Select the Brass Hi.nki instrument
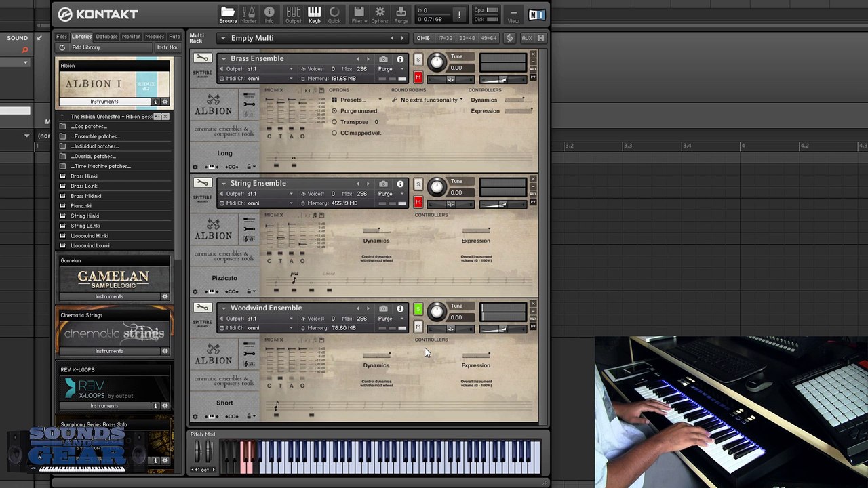Image resolution: width=868 pixels, height=488 pixels. coord(84,176)
